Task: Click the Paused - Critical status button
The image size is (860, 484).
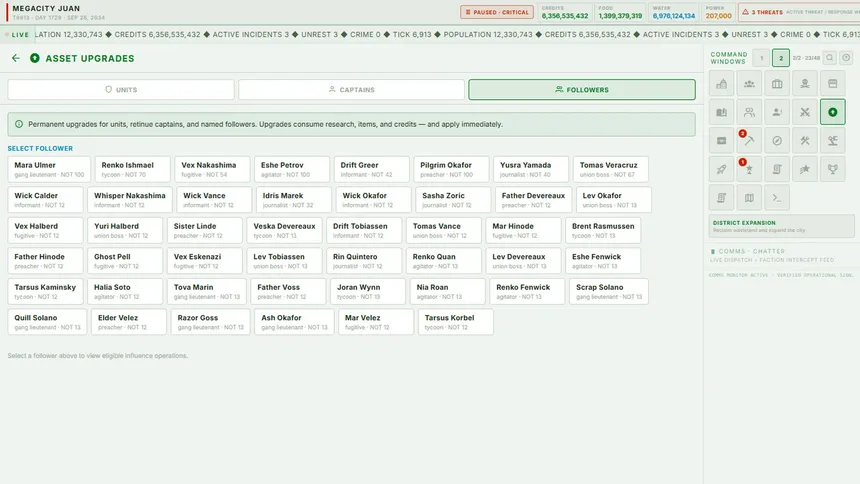Action: (x=497, y=12)
